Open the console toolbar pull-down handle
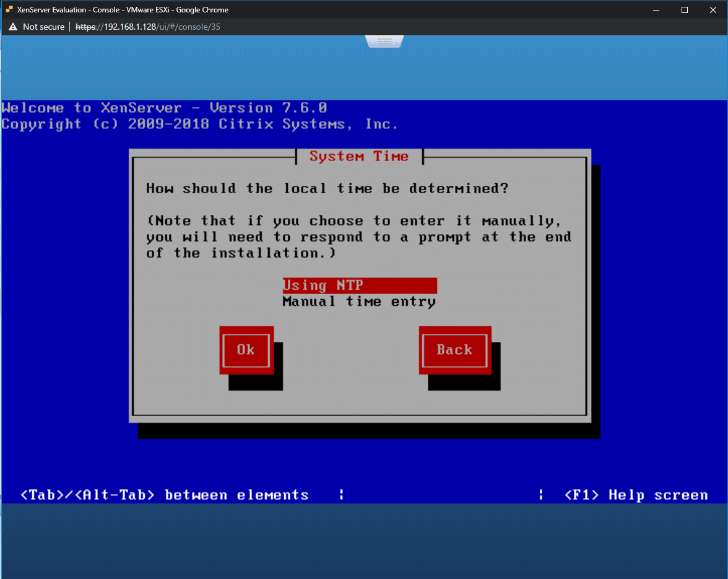 click(384, 41)
